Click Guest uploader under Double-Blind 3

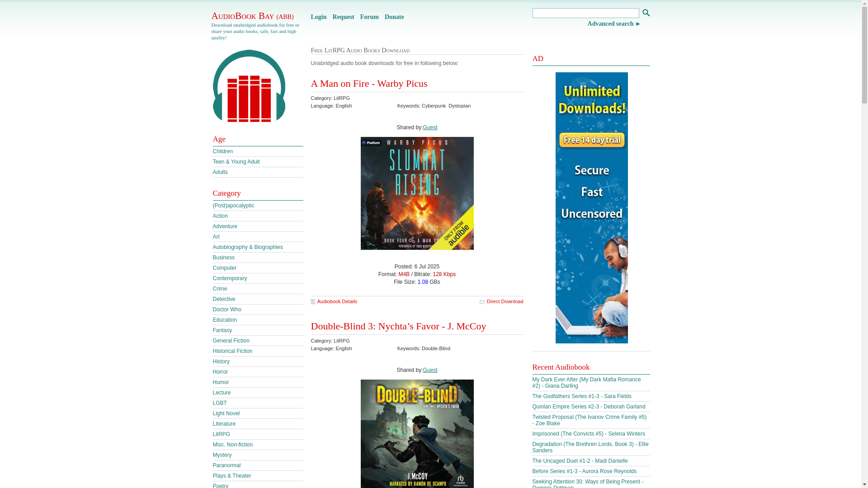click(430, 370)
